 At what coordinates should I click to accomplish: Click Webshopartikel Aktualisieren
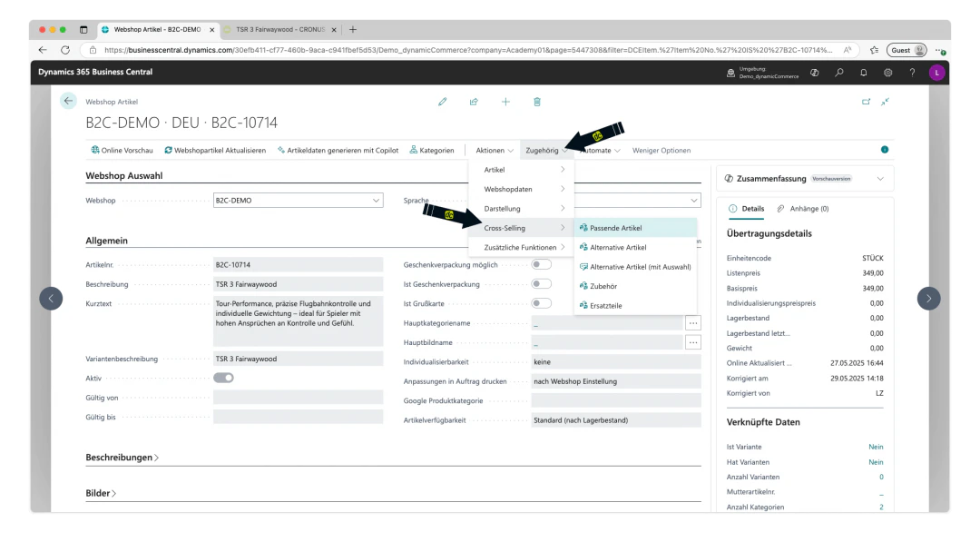coord(215,150)
